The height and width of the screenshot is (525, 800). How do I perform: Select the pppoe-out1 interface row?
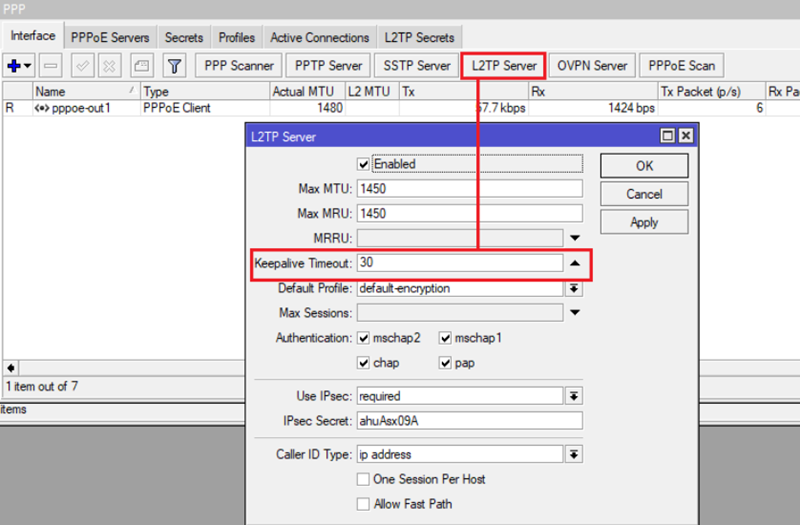tap(80, 108)
